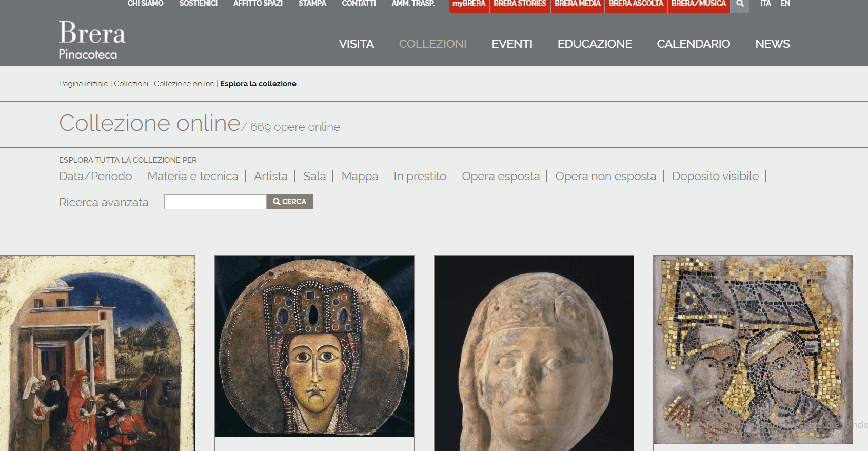Open the CALENDARIO menu
This screenshot has height=451, width=868.
(x=694, y=44)
